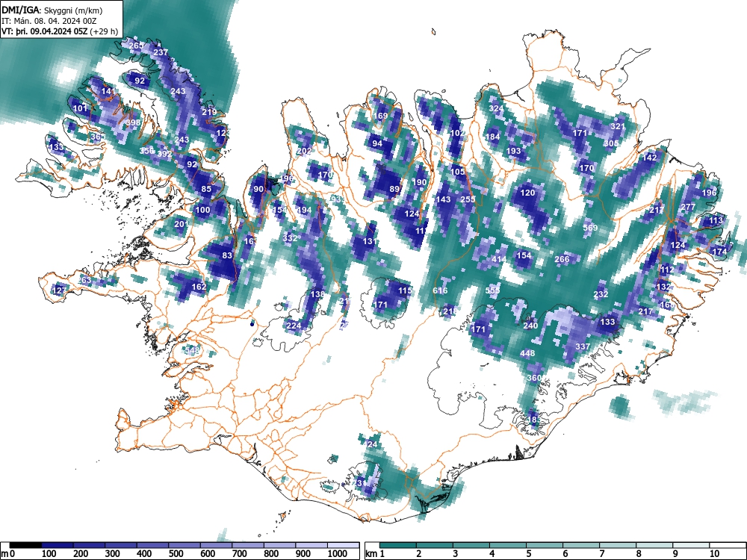Click the visibility value 356

point(146,151)
